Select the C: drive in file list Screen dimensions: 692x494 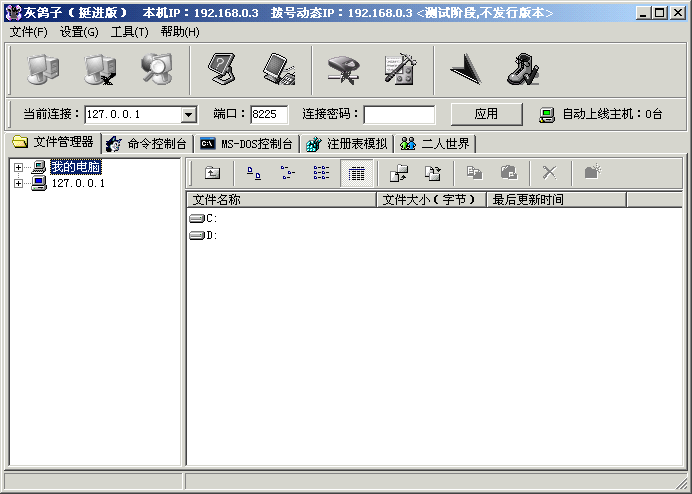pos(205,218)
